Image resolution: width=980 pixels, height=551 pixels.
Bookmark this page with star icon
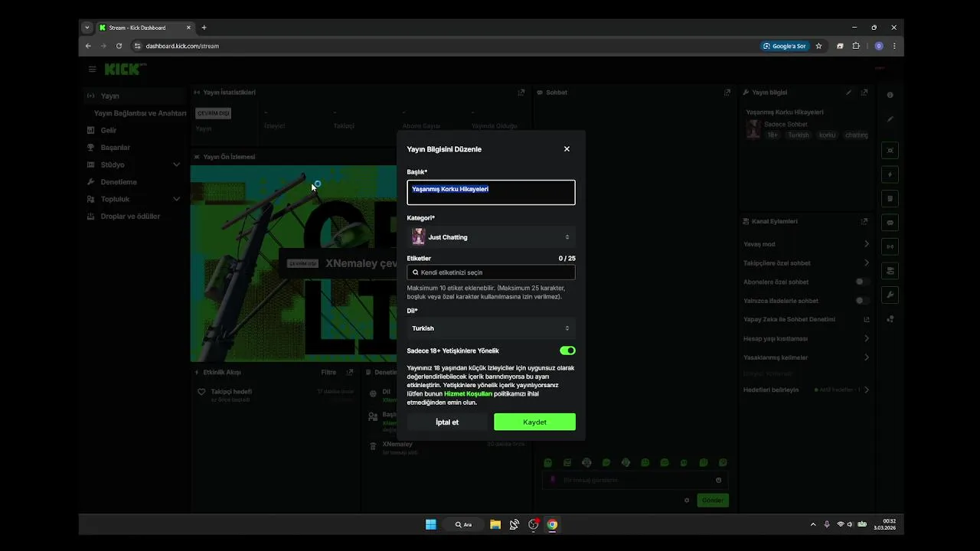coord(818,46)
